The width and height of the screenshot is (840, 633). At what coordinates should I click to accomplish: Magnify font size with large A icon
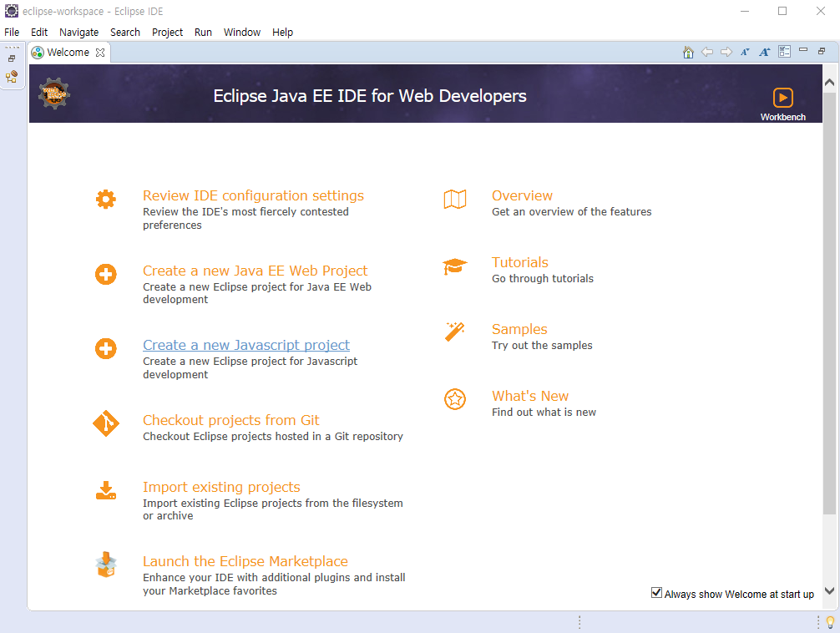[x=765, y=52]
